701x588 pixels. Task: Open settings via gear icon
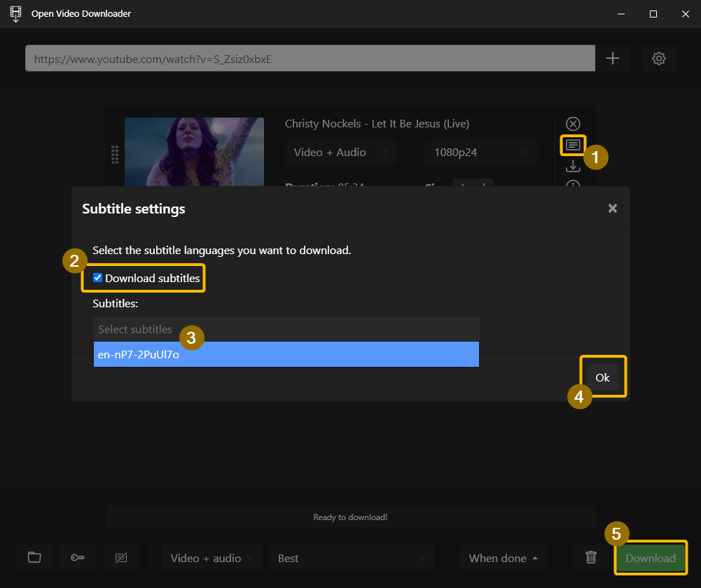point(658,58)
